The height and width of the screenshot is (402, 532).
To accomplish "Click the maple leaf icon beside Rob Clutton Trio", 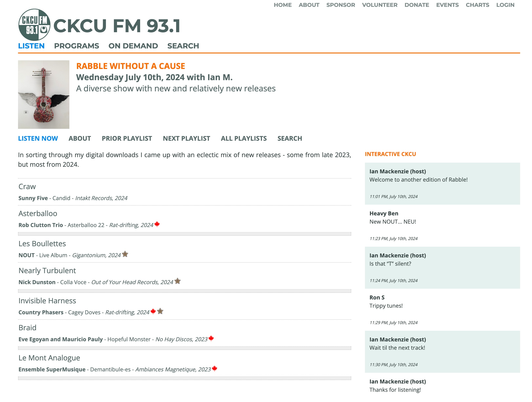I will 157,224.
